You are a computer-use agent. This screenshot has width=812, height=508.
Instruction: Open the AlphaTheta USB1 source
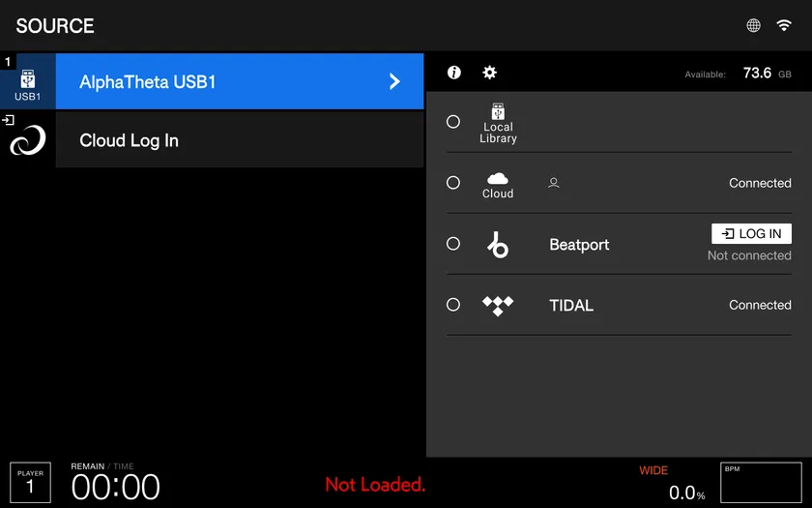click(240, 81)
